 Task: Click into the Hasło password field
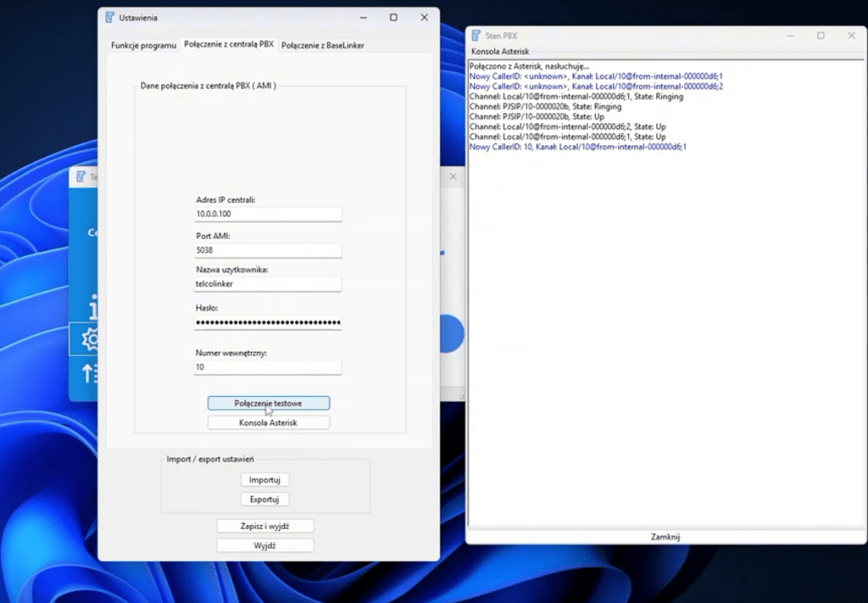(267, 322)
